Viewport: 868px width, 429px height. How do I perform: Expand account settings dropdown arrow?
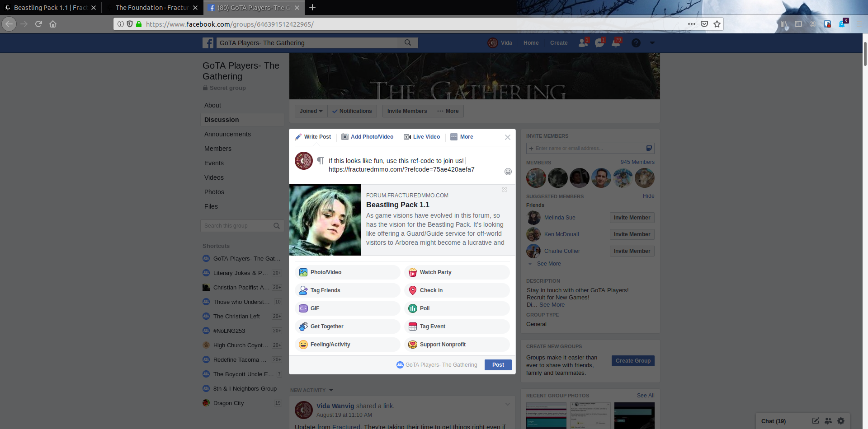652,43
